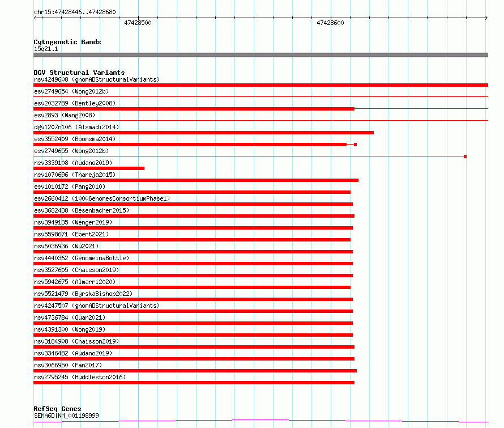Image resolution: width=504 pixels, height=428 pixels.
Task: Open variant nsv2795245 (Huddleston2016)
Action: 80,377
